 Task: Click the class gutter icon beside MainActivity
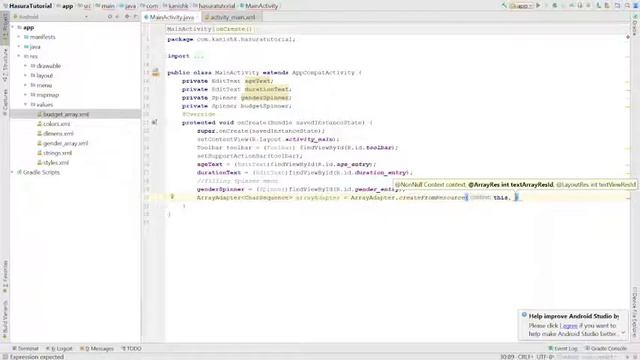(x=156, y=73)
